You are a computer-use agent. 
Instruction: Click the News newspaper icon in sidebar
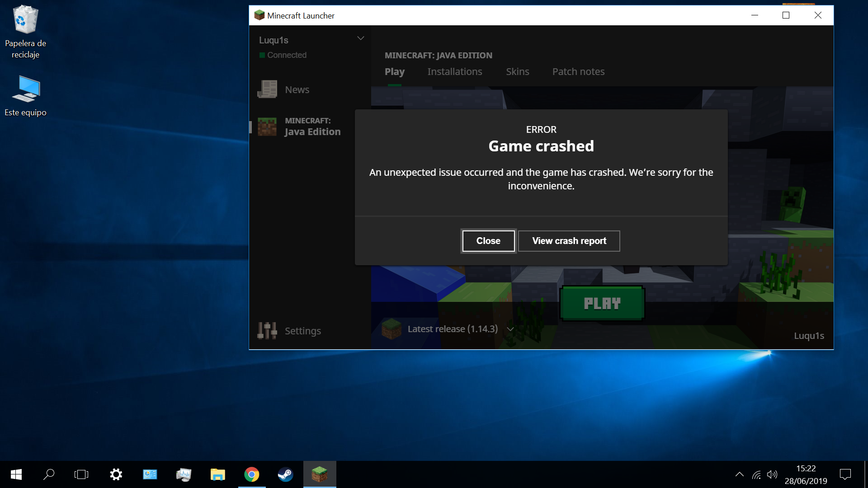point(267,89)
